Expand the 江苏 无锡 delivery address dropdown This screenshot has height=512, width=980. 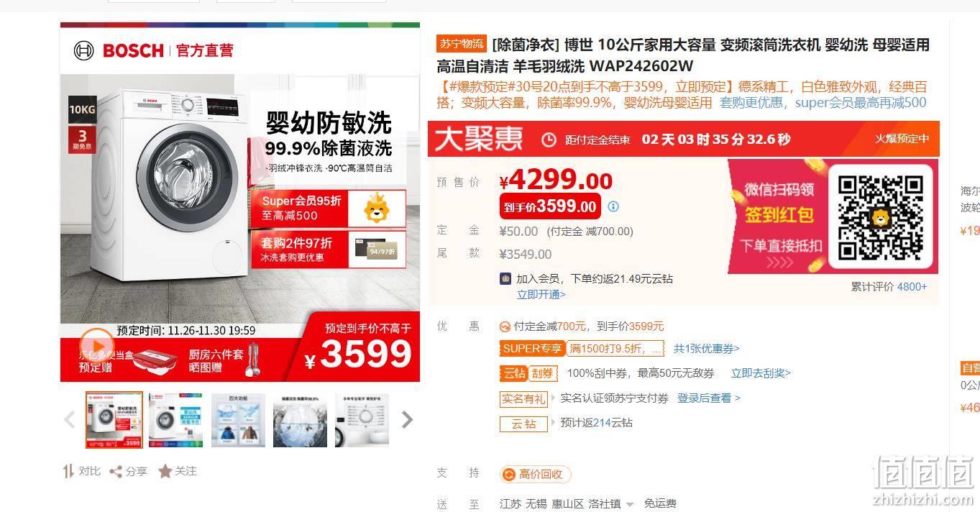click(x=630, y=505)
